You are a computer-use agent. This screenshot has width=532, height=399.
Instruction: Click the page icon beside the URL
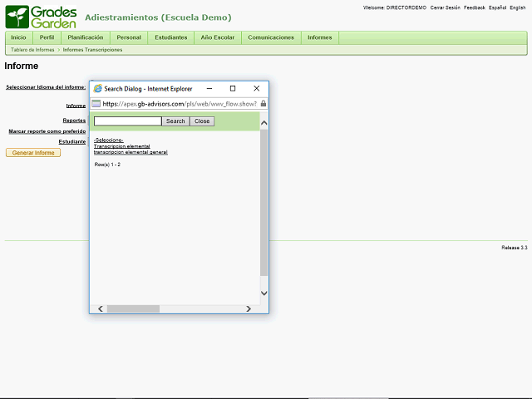(96, 104)
